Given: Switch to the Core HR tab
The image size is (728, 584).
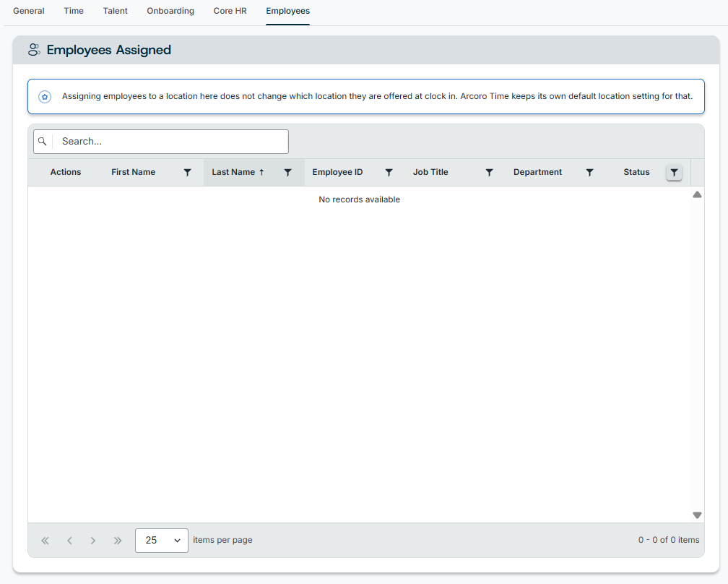Looking at the screenshot, I should click(230, 11).
